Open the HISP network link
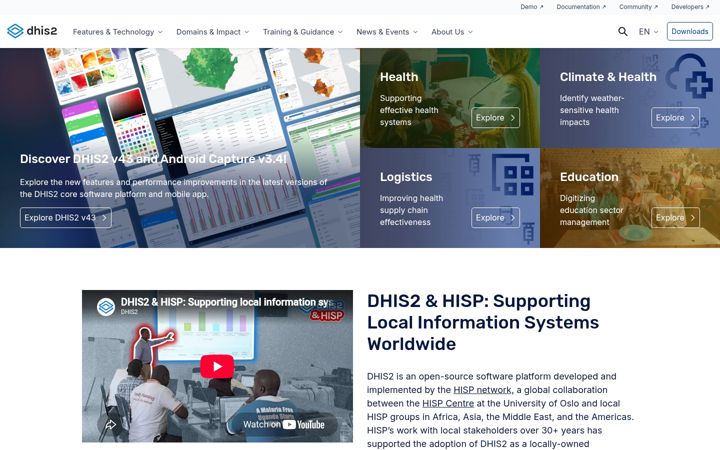This screenshot has height=450, width=720. 482,390
